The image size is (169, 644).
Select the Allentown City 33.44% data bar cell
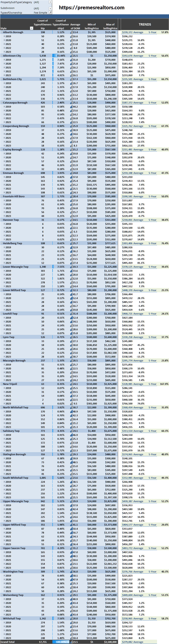(61, 56)
